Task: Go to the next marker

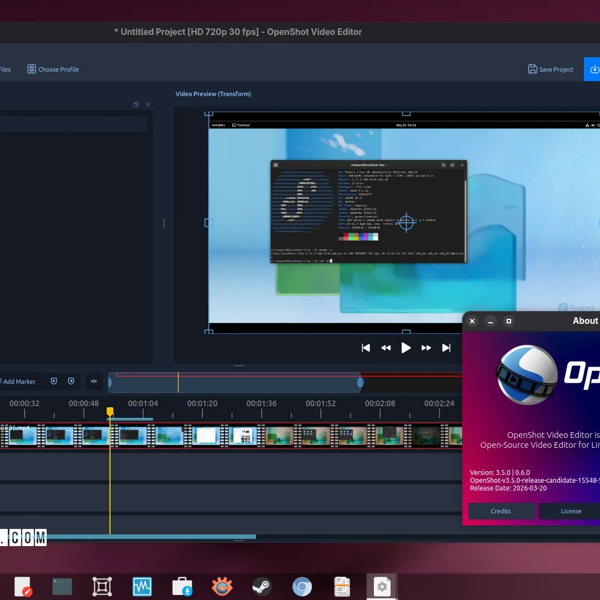Action: (71, 381)
